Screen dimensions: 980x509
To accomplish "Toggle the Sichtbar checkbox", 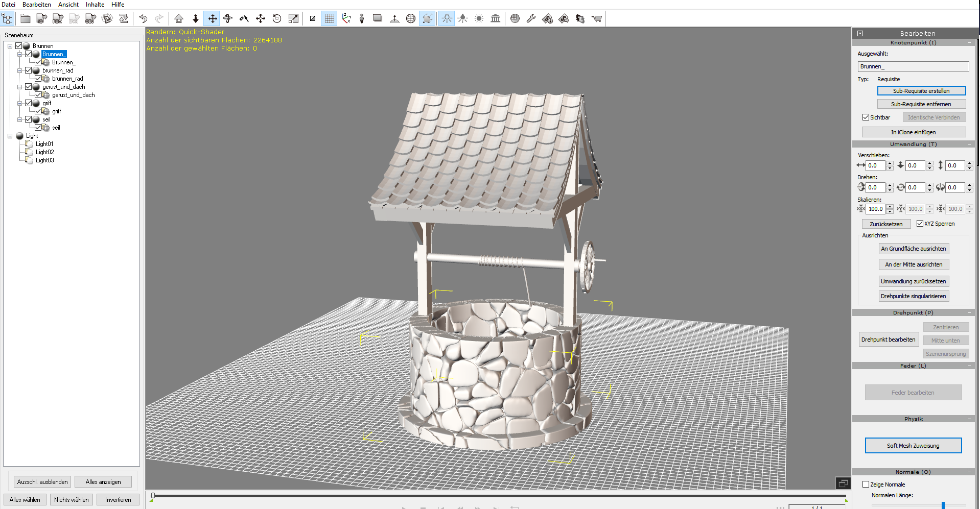I will click(866, 117).
